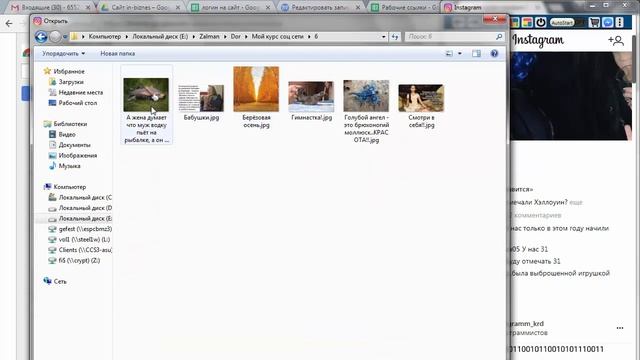Switch to the Редактировать запись tab
The height and width of the screenshot is (360, 640).
[321, 7]
